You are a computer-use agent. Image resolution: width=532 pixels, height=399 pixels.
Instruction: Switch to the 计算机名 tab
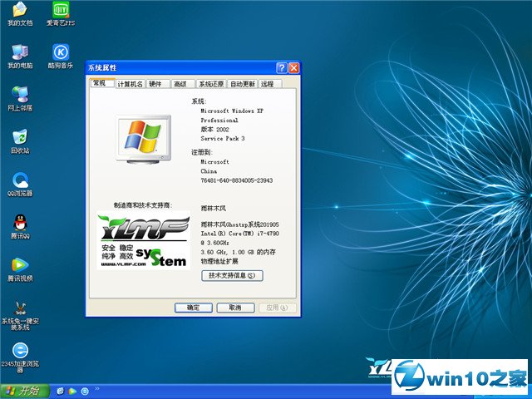[131, 84]
